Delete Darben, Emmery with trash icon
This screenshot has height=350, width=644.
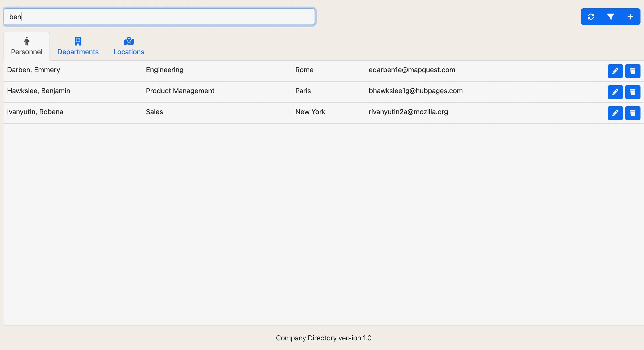point(633,71)
